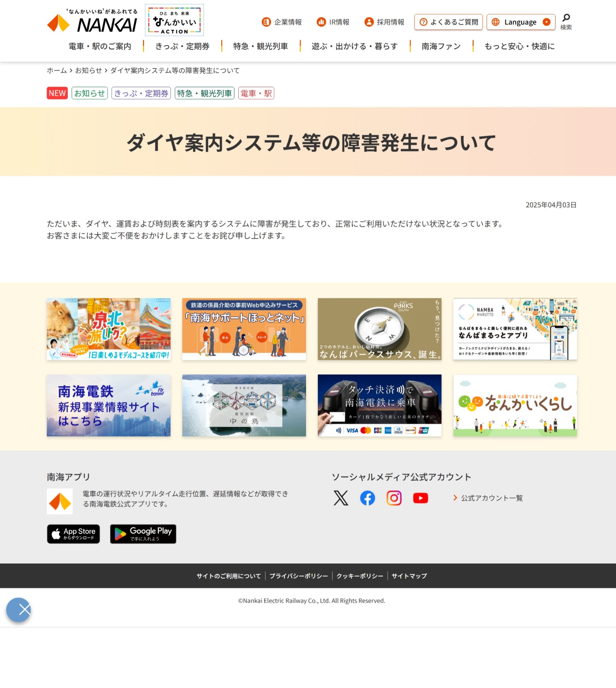616x688 pixels.
Task: Open the Facebook account icon
Action: coord(367,498)
